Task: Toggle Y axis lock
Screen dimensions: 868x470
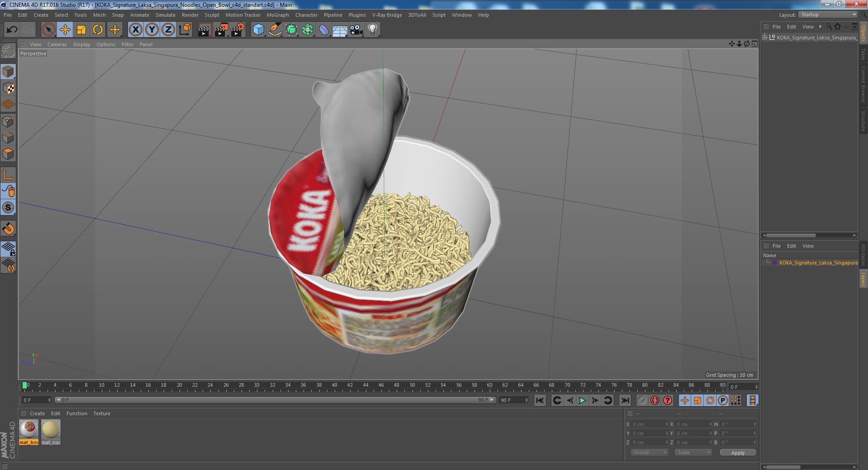Action: click(152, 30)
